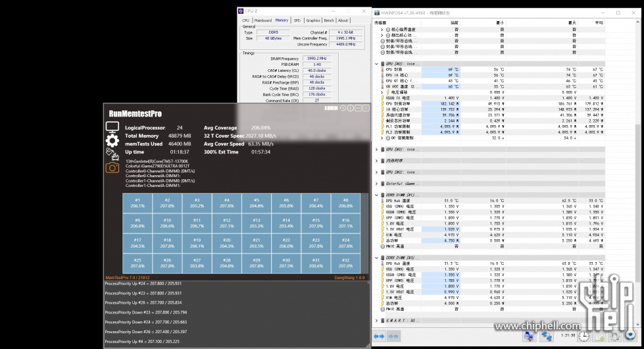Open RunMemtestPro settings gear icon

[x=112, y=140]
